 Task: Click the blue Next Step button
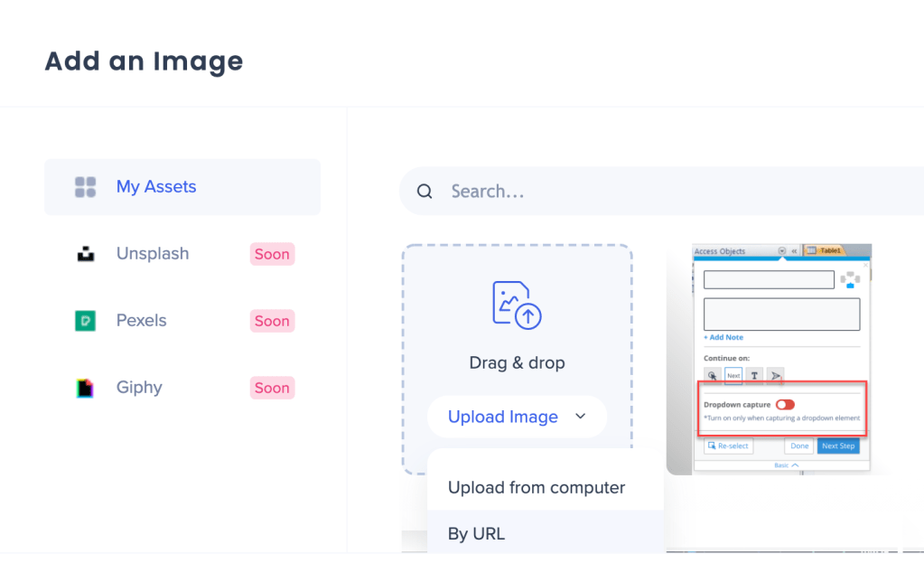(x=839, y=446)
